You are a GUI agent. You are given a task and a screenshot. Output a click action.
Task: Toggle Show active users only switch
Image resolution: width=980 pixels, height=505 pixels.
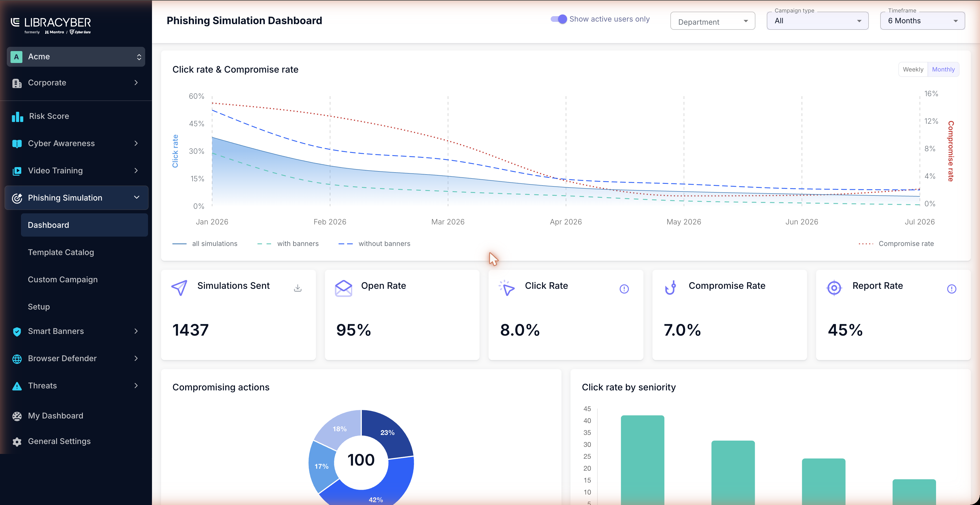point(559,19)
